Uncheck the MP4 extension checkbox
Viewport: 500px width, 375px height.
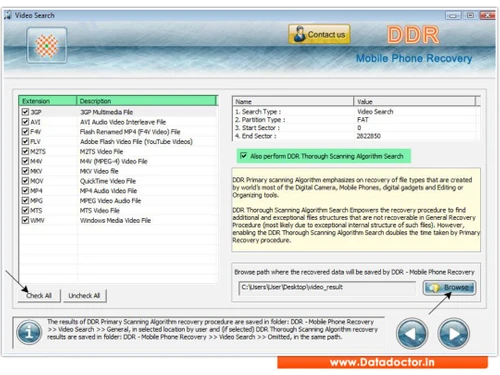[25, 190]
